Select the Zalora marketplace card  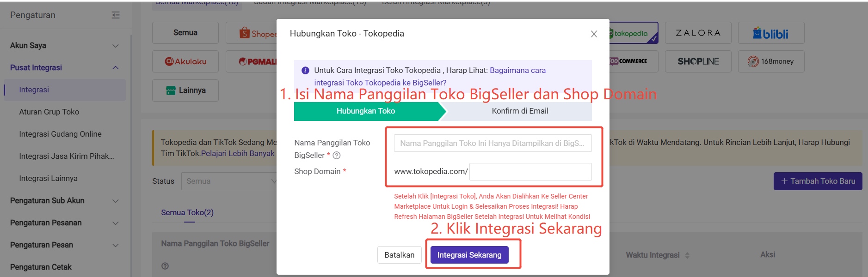[698, 33]
